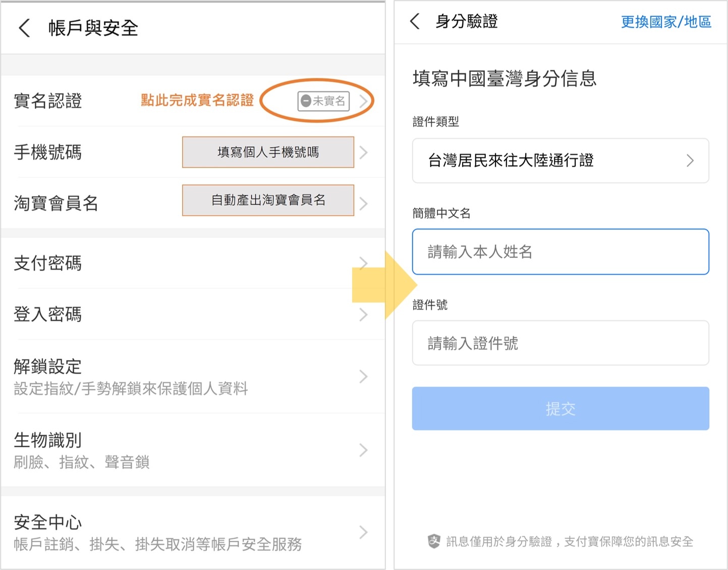
Task: Expand 生物識別 row chevron
Action: [x=363, y=450]
